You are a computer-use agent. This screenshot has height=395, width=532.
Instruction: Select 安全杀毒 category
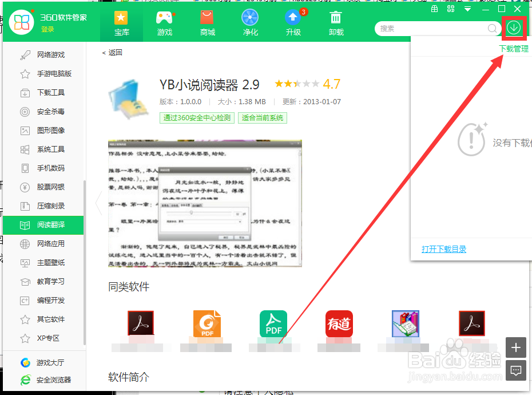pos(43,112)
